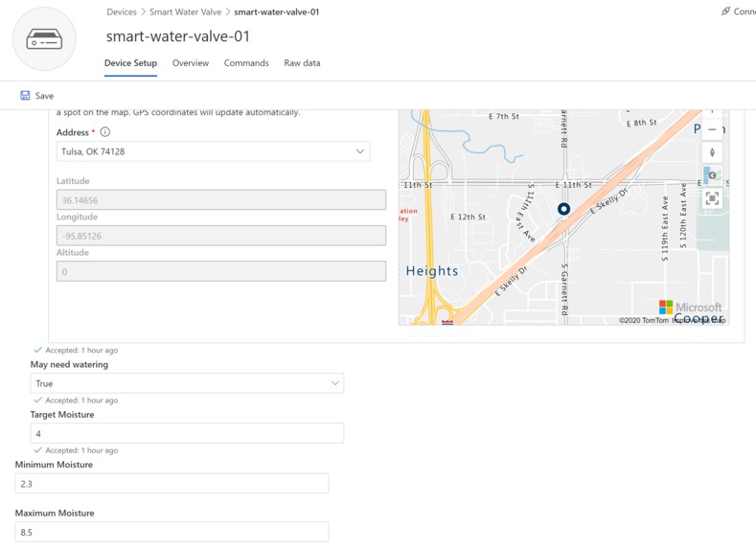Click the smart-water-valve-01 page title

tap(178, 36)
